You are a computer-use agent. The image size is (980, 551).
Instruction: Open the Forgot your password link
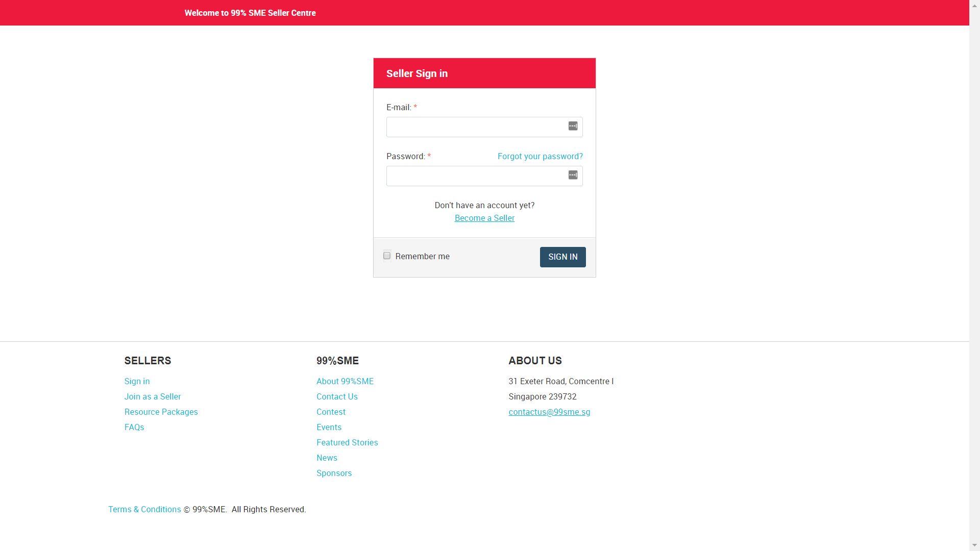click(x=540, y=156)
